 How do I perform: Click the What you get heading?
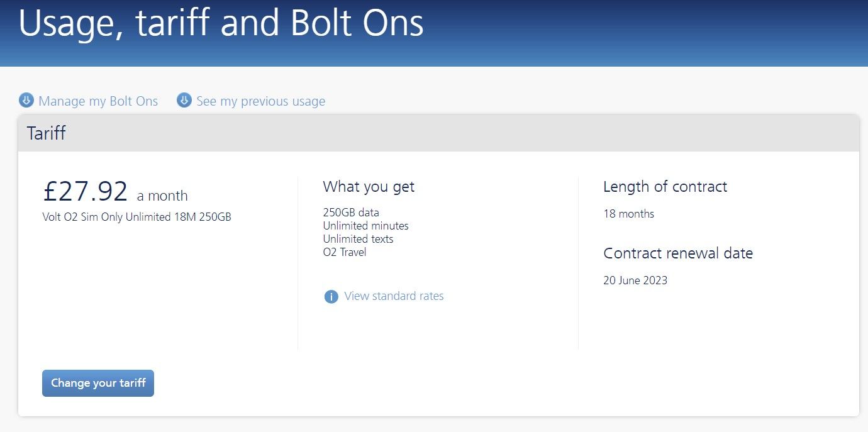pyautogui.click(x=369, y=187)
